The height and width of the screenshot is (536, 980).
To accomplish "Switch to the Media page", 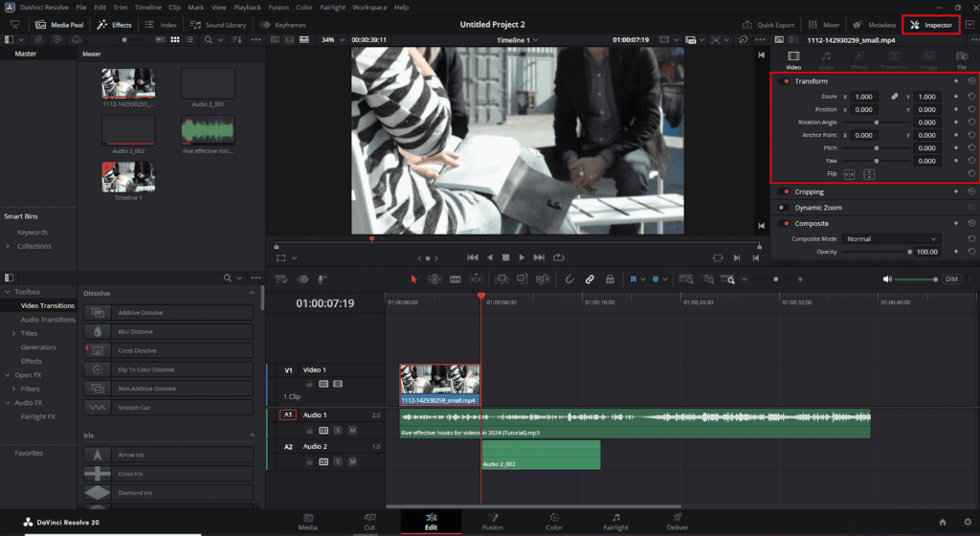I will pos(307,522).
